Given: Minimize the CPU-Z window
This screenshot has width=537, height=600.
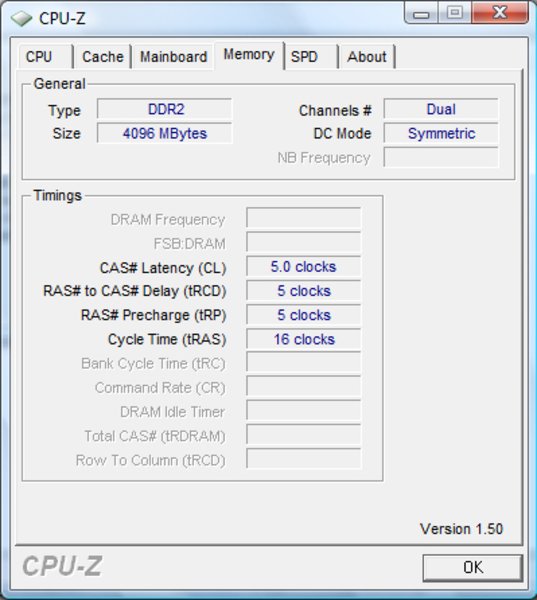Looking at the screenshot, I should coord(421,13).
